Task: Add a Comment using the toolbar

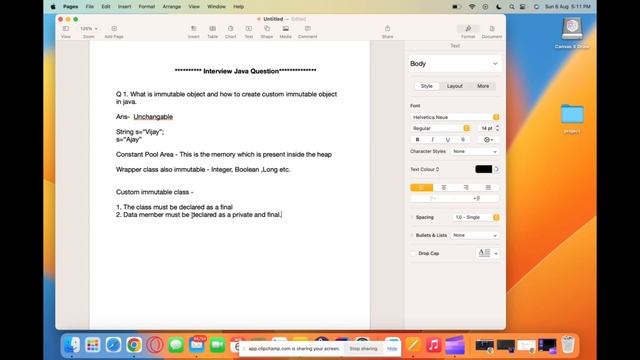Action: coord(307,29)
